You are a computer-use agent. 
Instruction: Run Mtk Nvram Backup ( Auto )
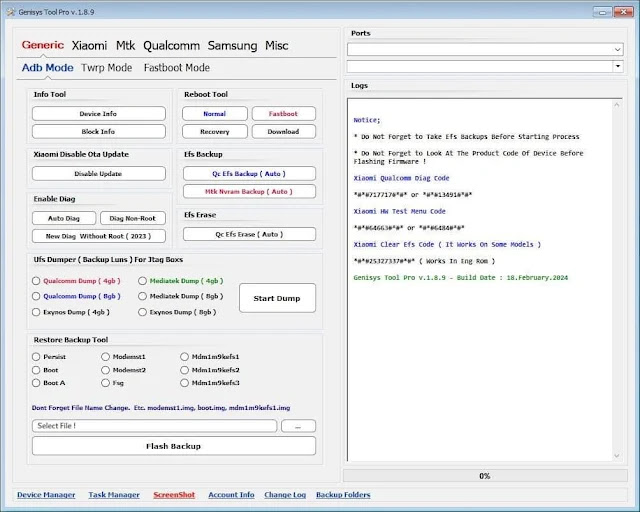point(249,191)
